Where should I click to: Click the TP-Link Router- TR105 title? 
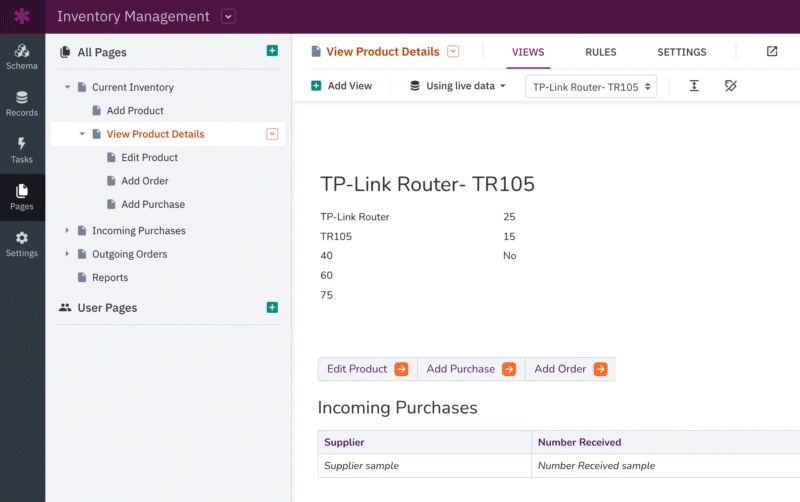tap(428, 184)
